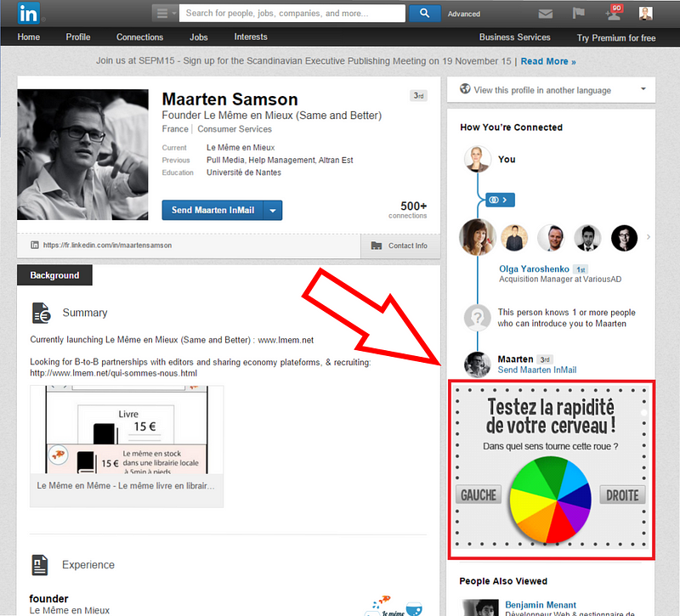
Task: Go to the Home menu
Action: (x=29, y=37)
